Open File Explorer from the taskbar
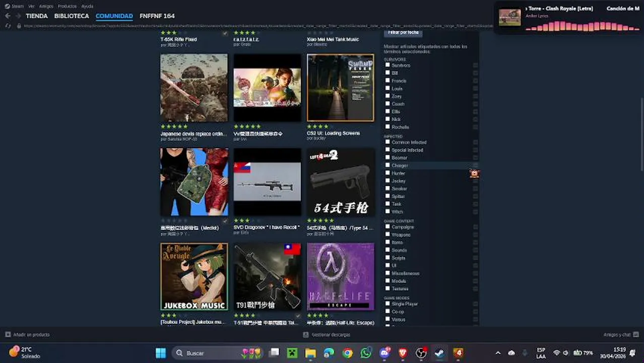The height and width of the screenshot is (363, 644). pyautogui.click(x=310, y=353)
